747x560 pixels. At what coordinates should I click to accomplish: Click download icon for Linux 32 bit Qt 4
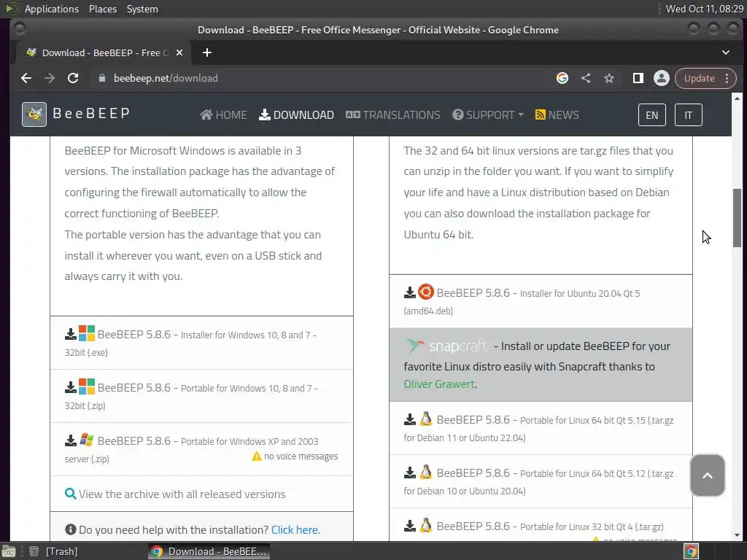(410, 526)
